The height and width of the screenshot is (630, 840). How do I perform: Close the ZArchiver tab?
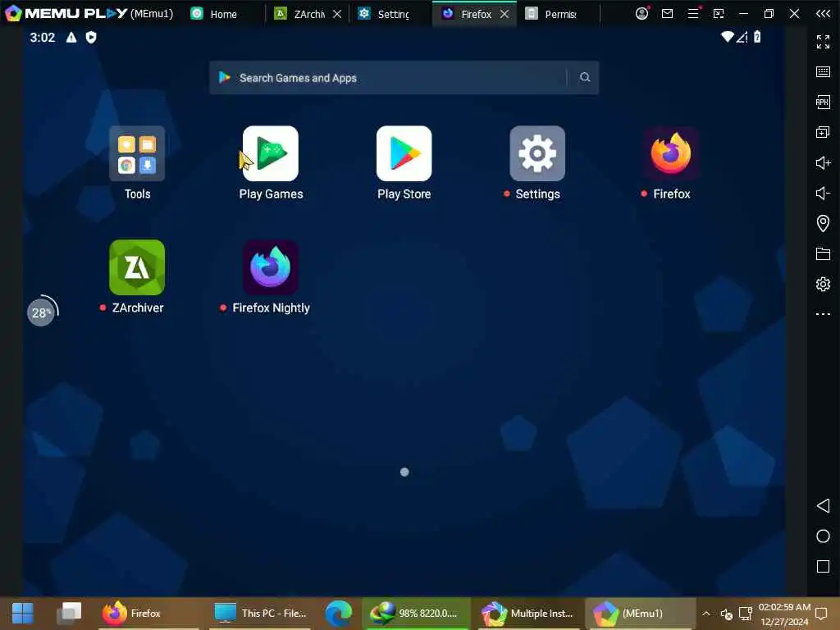click(x=337, y=14)
